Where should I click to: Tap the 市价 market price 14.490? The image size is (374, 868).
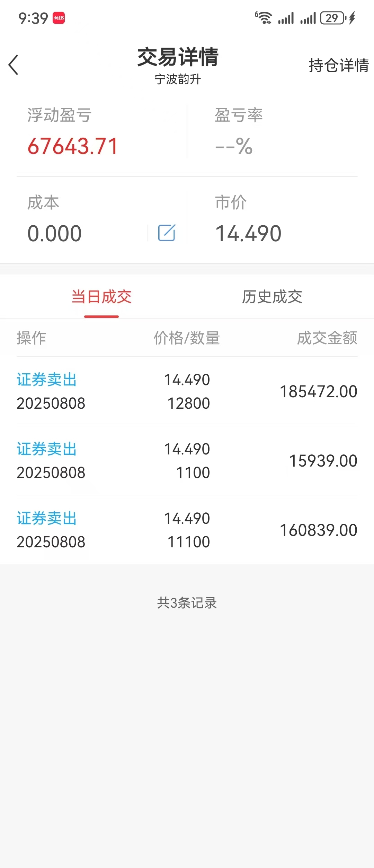tap(248, 233)
